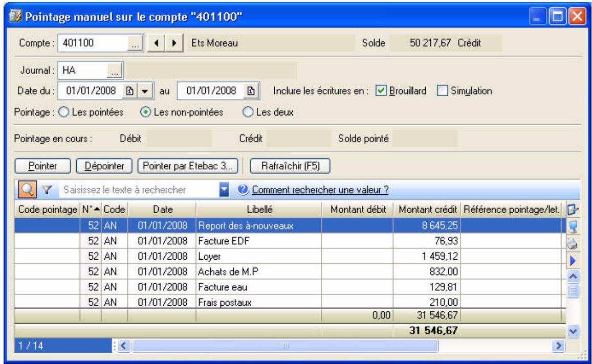The image size is (592, 364).
Task: Click the Code pointage column header
Action: click(47, 209)
